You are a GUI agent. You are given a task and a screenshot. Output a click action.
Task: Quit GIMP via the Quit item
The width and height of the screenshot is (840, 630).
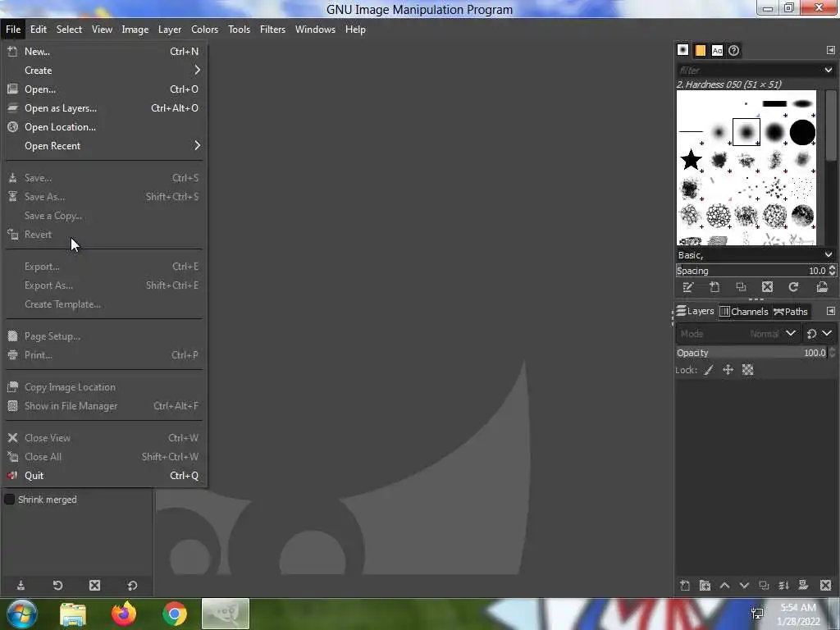(105, 475)
